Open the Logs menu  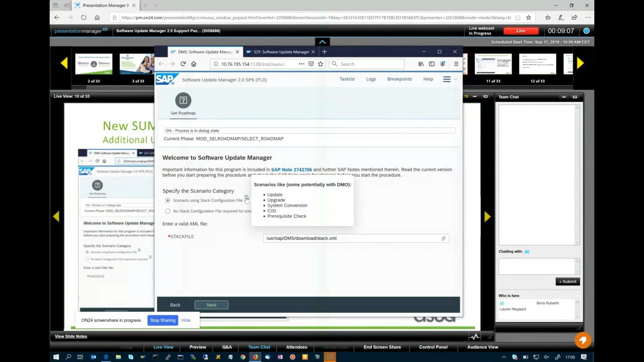[x=371, y=79]
